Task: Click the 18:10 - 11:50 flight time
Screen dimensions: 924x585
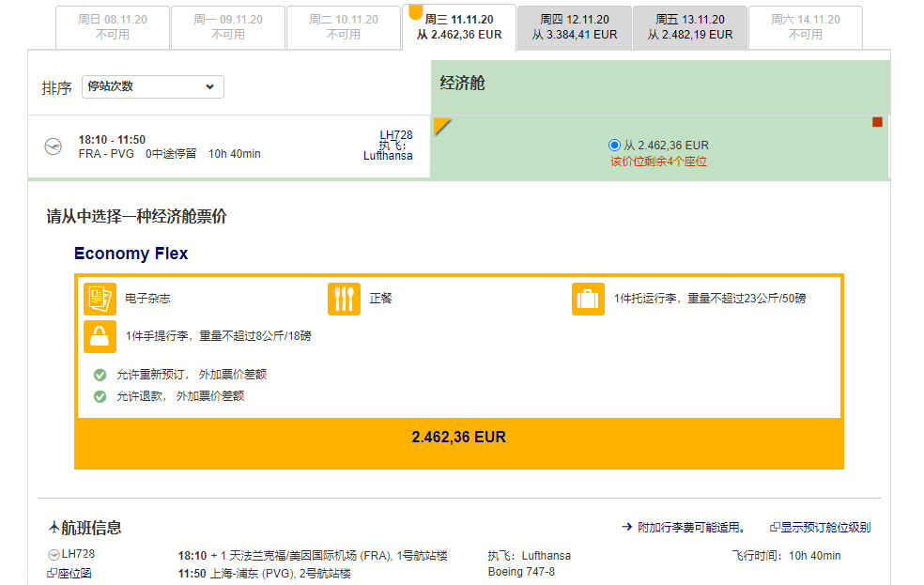Action: coord(112,140)
